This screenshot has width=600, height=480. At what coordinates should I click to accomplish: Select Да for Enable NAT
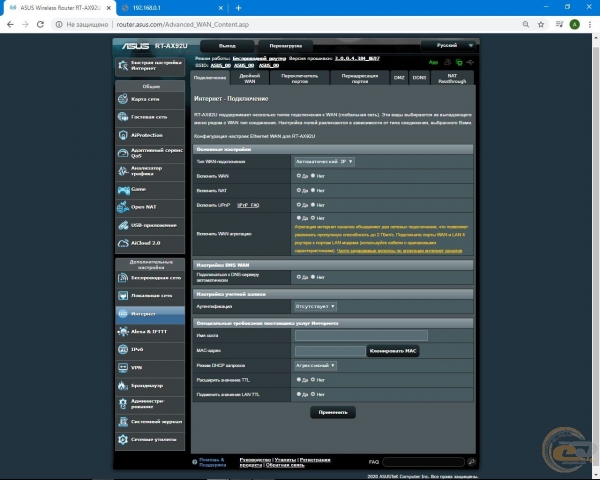(299, 190)
